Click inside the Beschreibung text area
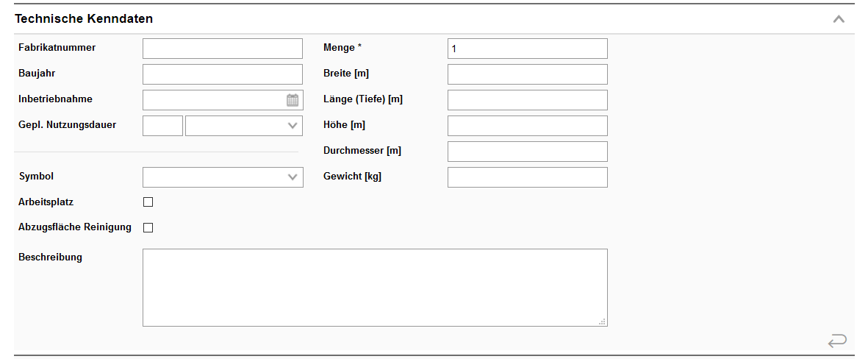Screen dimensions: 868x359 pyautogui.click(x=375, y=287)
